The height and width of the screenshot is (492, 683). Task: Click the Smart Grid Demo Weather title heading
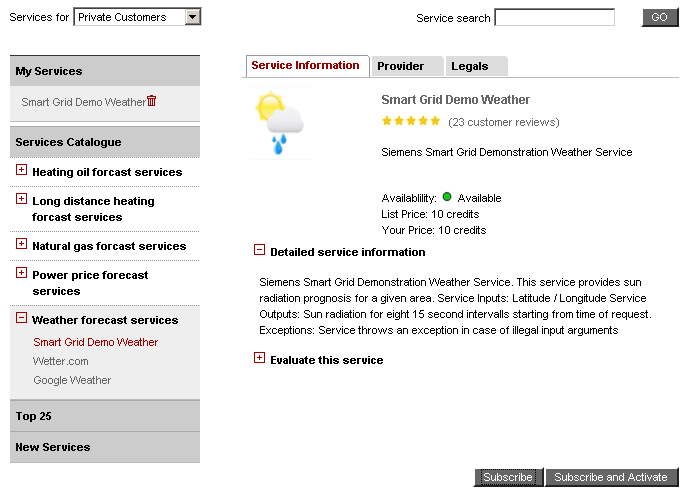coord(456,100)
